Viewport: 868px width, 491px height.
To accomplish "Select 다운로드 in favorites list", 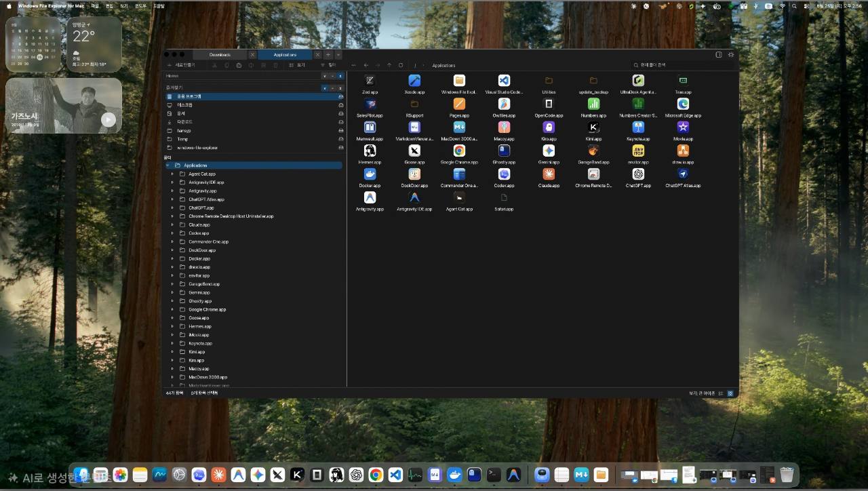I will (255, 122).
